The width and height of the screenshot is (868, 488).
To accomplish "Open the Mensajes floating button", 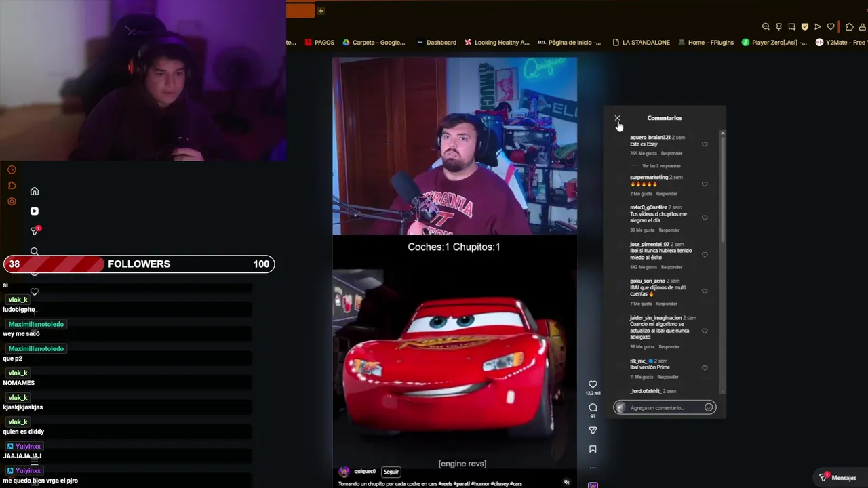I will tap(838, 478).
